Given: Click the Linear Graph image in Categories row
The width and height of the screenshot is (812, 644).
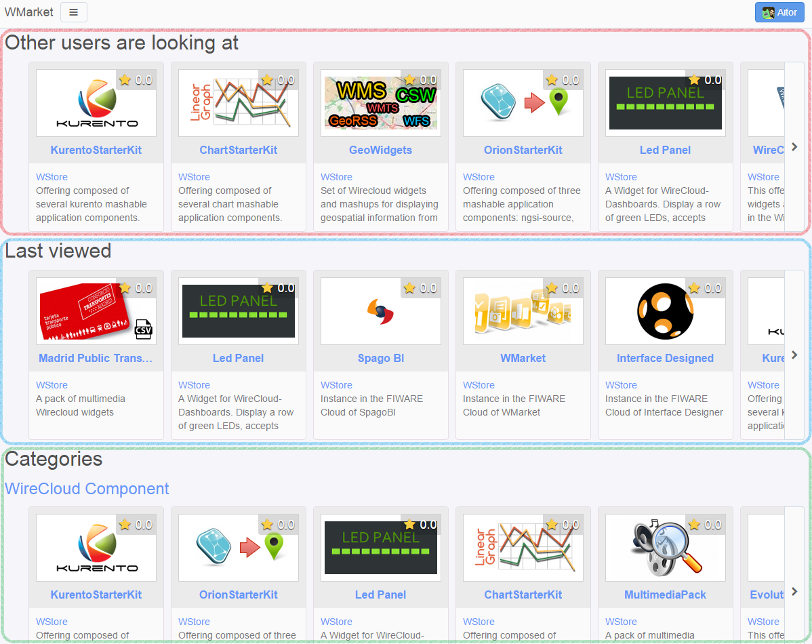Looking at the screenshot, I should click(x=523, y=548).
